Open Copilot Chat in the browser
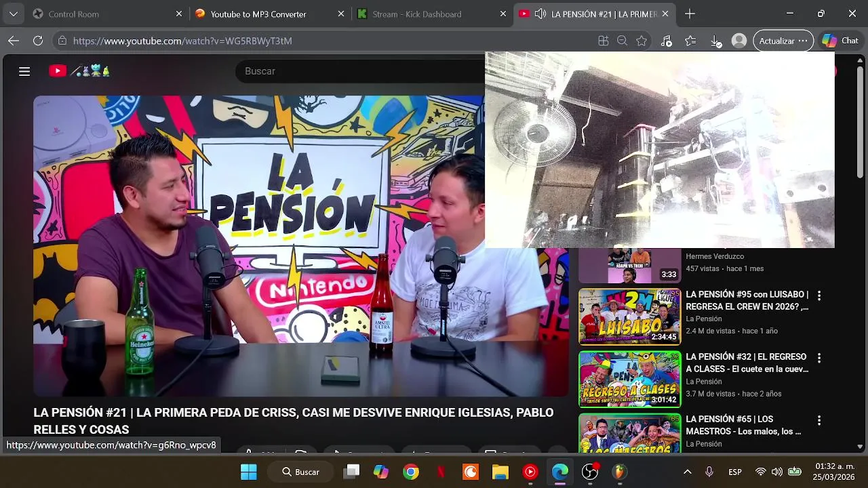This screenshot has width=868, height=488. click(840, 41)
